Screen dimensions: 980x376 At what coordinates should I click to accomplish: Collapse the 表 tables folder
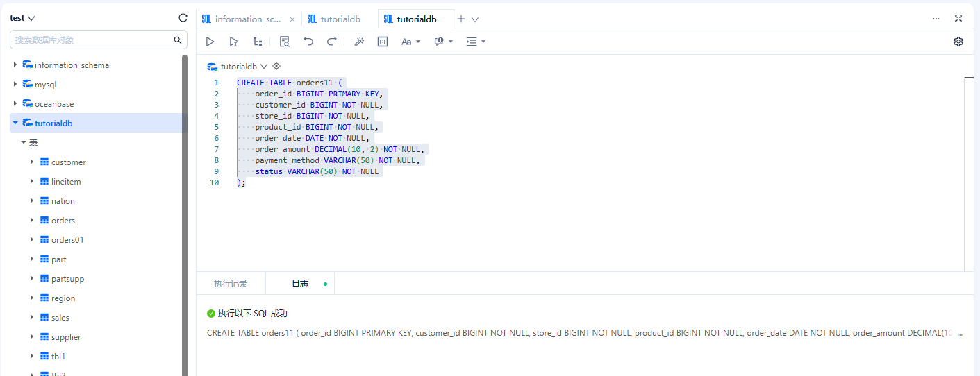pyautogui.click(x=24, y=142)
